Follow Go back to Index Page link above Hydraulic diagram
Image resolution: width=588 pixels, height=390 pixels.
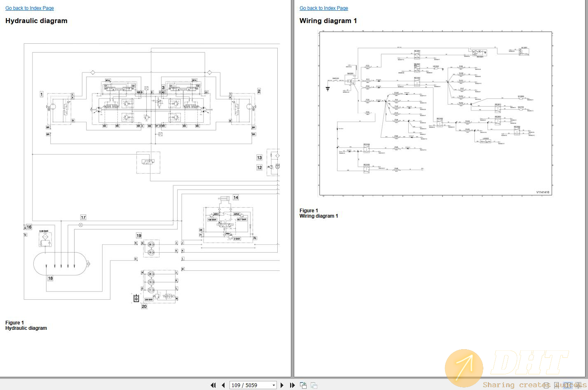pyautogui.click(x=30, y=8)
